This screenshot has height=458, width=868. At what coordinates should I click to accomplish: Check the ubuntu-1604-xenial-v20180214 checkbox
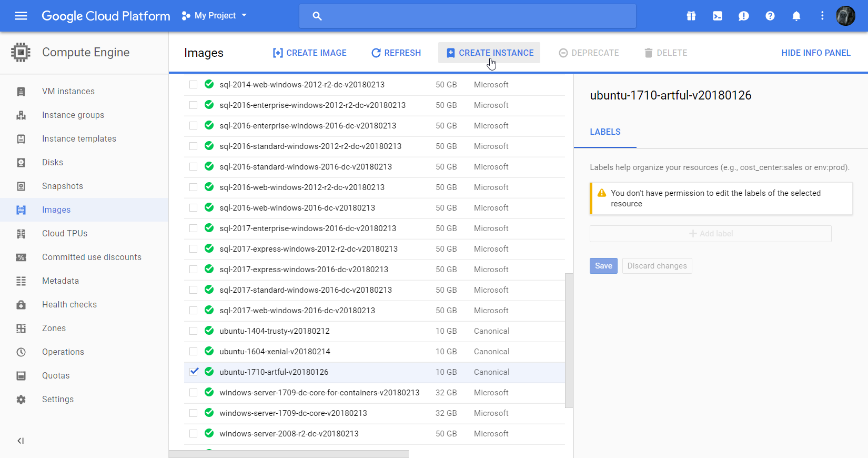coord(194,351)
